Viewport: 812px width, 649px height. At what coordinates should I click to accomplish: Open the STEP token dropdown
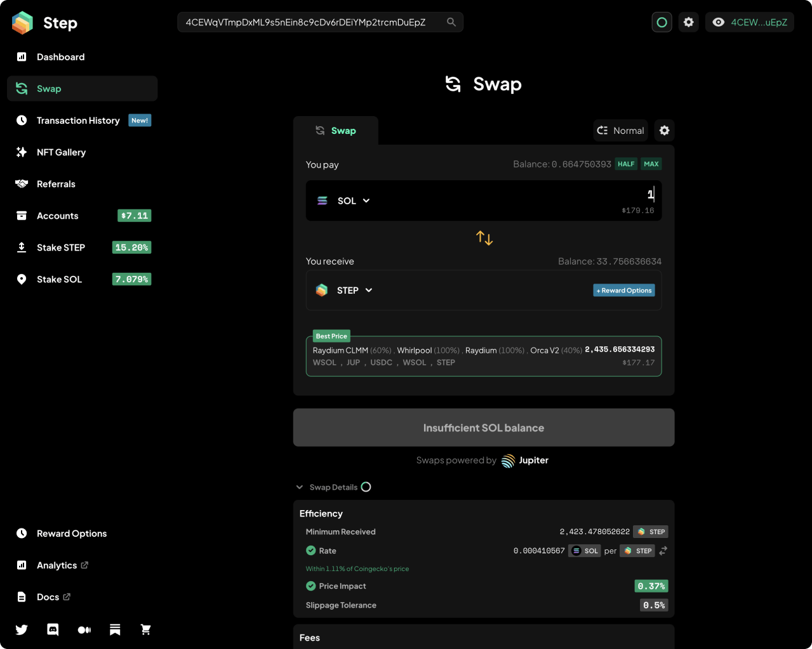click(344, 290)
